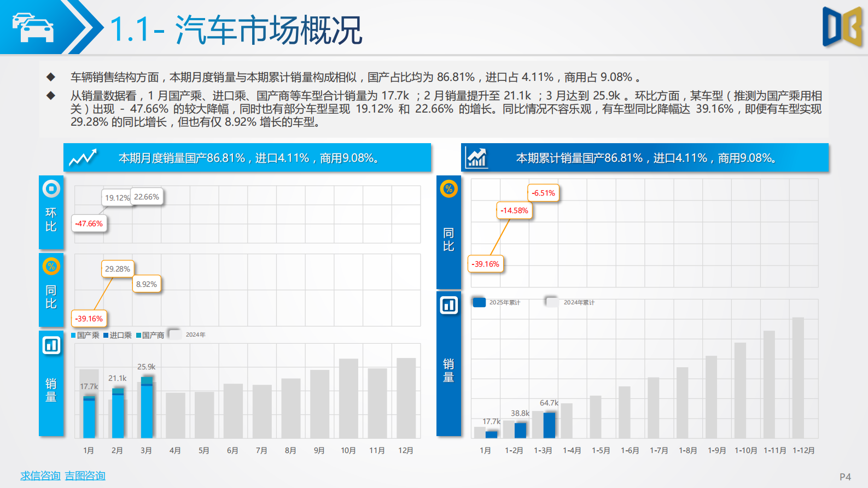Open the 吉图咨询 link
Screen dimensions: 868x488
tap(85, 475)
